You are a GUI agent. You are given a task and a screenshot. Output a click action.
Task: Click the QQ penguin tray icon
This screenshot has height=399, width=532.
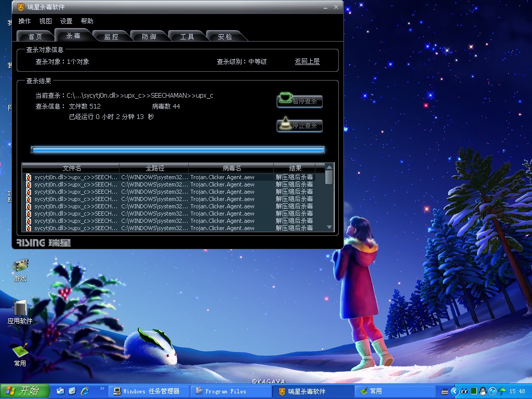click(483, 391)
